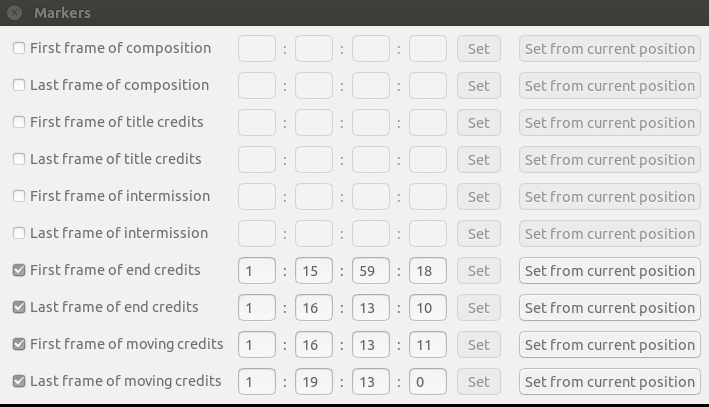The image size is (709, 407).
Task: Click minutes field of Last frame of end credits
Action: coord(313,308)
